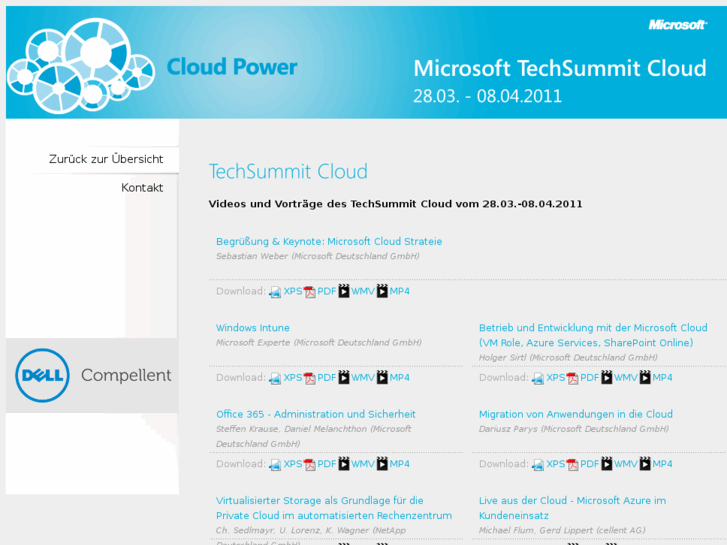Click XPS icon under Begrüßung & Keynote

tap(275, 292)
